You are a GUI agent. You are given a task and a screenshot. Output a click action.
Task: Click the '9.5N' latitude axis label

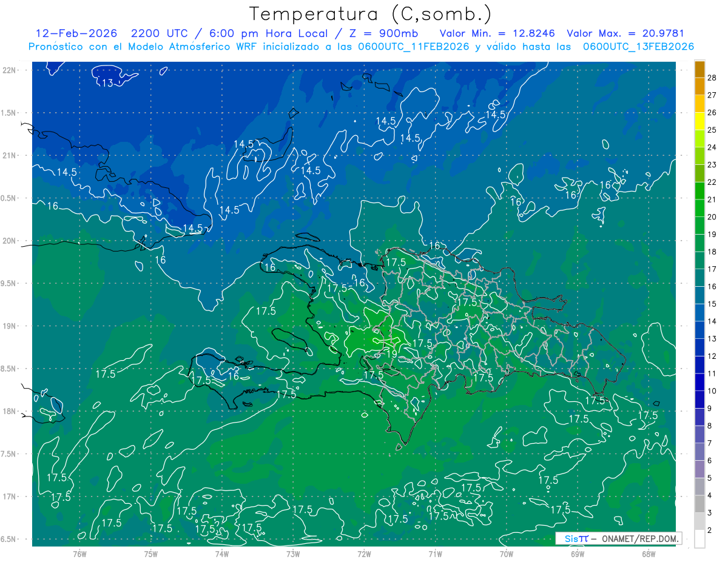pyautogui.click(x=8, y=284)
